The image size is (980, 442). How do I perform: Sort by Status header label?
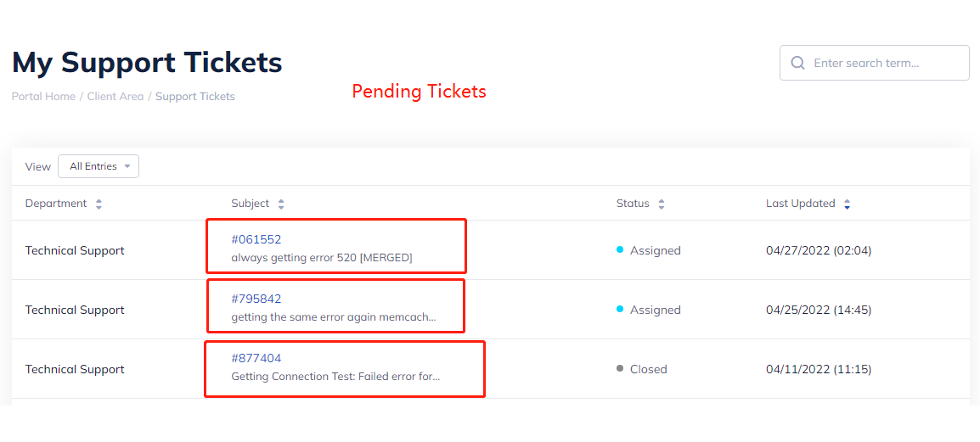pos(633,204)
